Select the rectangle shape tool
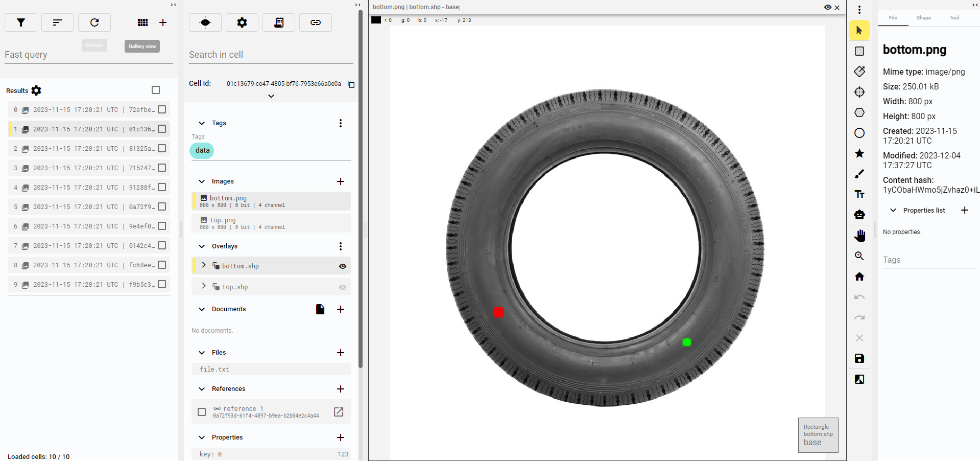The height and width of the screenshot is (461, 980). [x=859, y=51]
